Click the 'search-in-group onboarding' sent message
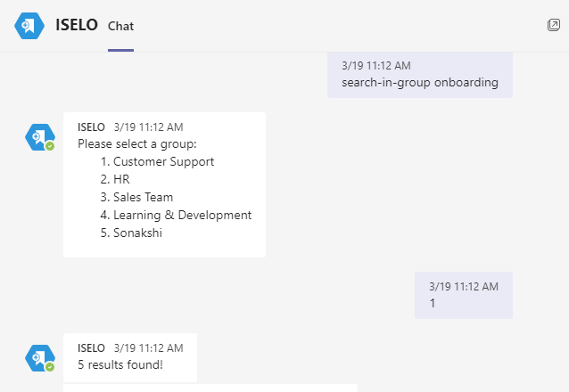569x392 pixels. click(420, 75)
